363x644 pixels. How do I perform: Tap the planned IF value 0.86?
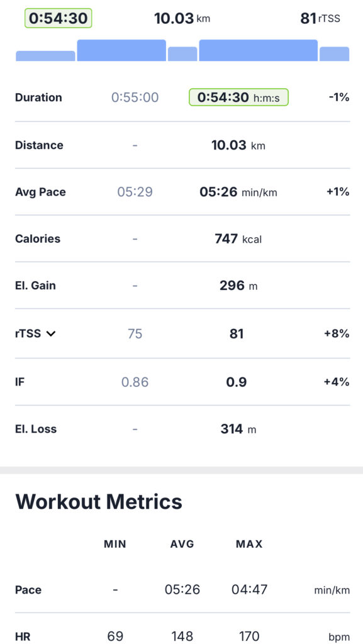pos(135,382)
